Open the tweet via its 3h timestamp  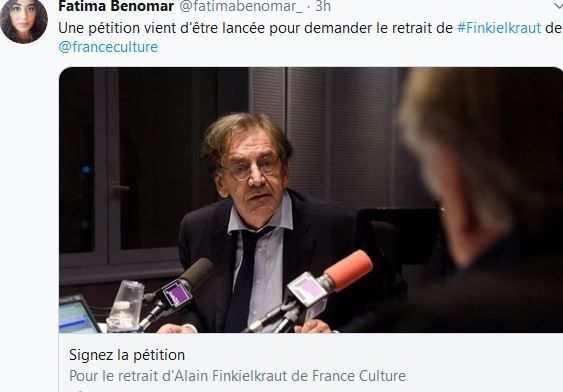(323, 6)
